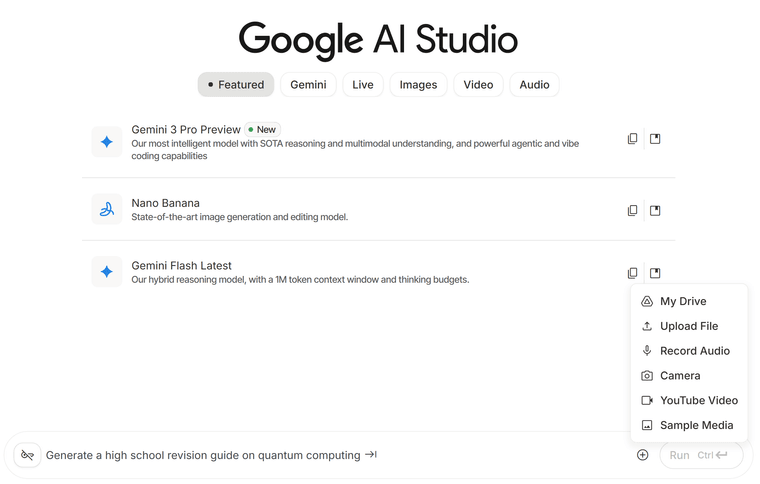Image resolution: width=760 pixels, height=484 pixels.
Task: Click the plus icon beside Run button
Action: pyautogui.click(x=642, y=455)
